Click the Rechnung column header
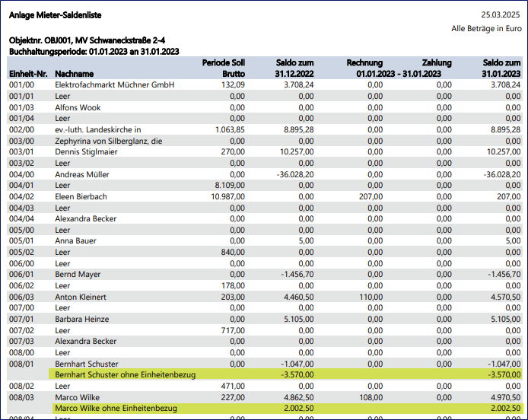Screen dimensions: 528x420 tap(364, 62)
